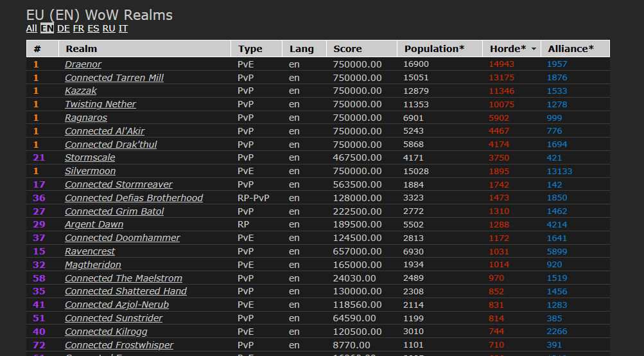Switch to the IT realm list

point(123,28)
